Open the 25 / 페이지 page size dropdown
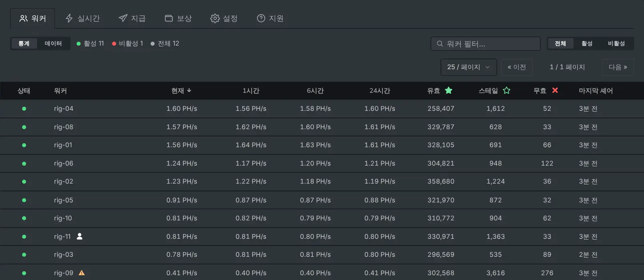Viewport: 644px width, 280px height. [469, 67]
